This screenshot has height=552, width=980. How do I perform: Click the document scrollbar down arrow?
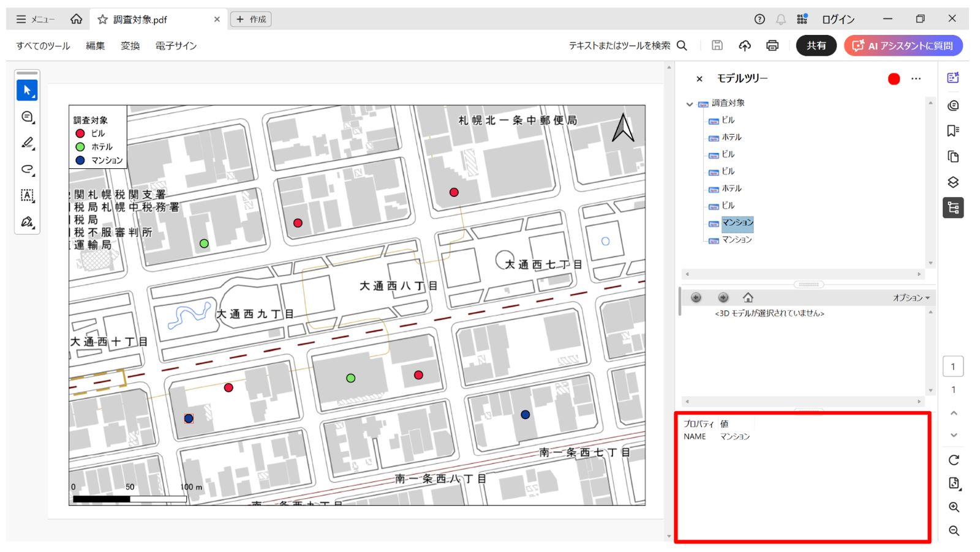coord(669,537)
